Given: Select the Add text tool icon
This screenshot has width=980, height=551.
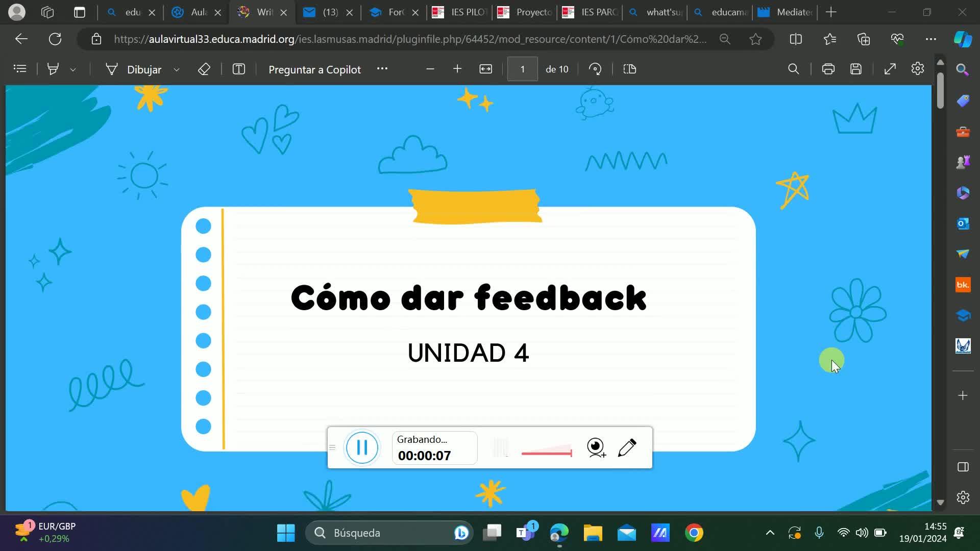Looking at the screenshot, I should tap(239, 69).
